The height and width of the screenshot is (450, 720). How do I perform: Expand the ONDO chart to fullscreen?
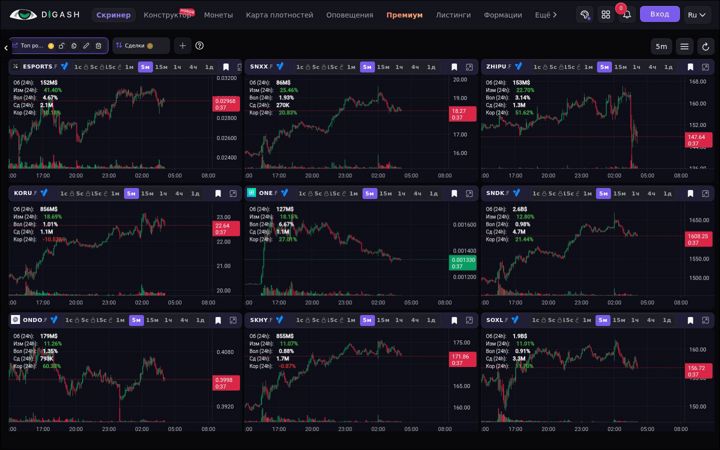[x=233, y=321]
